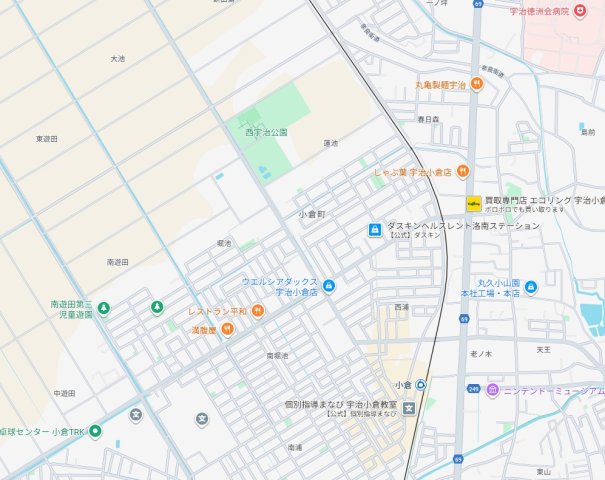Click the 小倉 train station icon

point(421,385)
